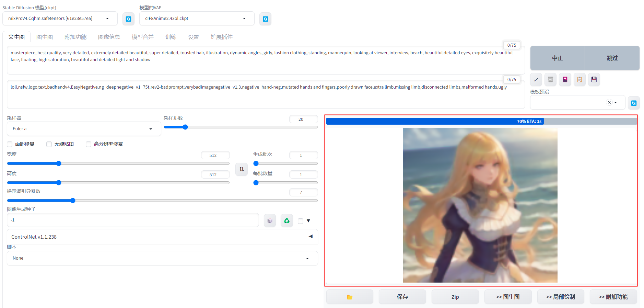Open the output folder with folder icon
The image size is (644, 308).
click(x=350, y=297)
